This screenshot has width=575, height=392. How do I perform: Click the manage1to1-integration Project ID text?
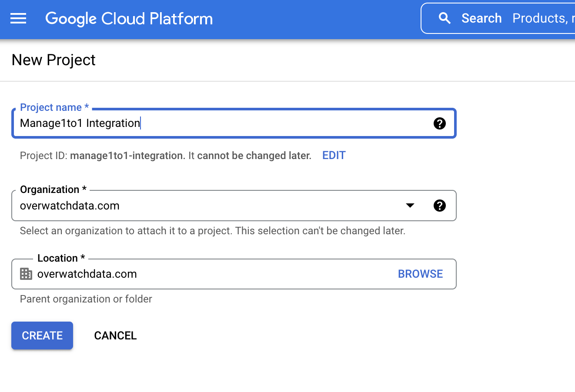(127, 156)
